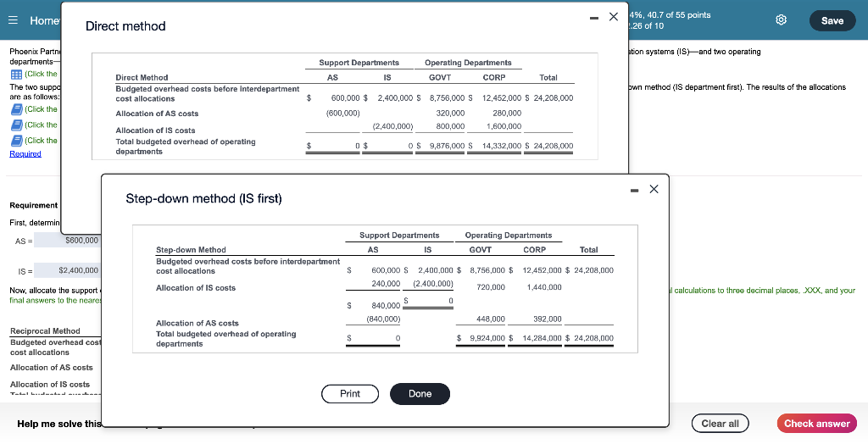Select 448,000 GOVT allocation in Step-down table
The width and height of the screenshot is (868, 444).
coord(491,319)
